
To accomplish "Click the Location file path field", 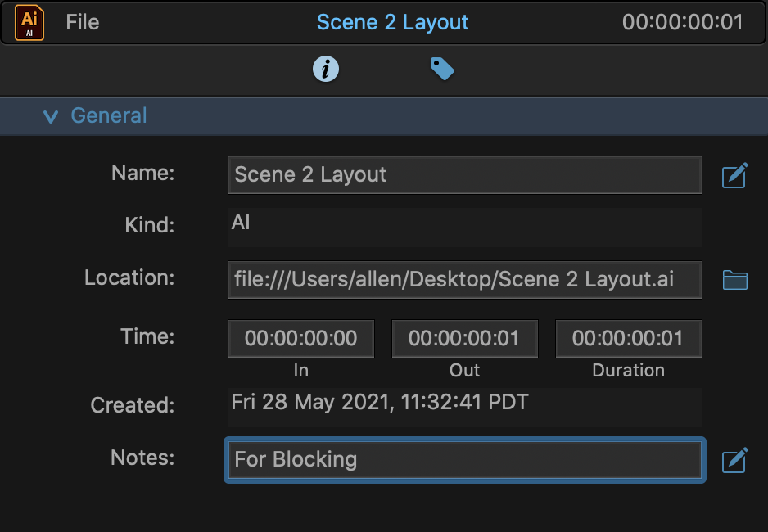I will pos(465,280).
